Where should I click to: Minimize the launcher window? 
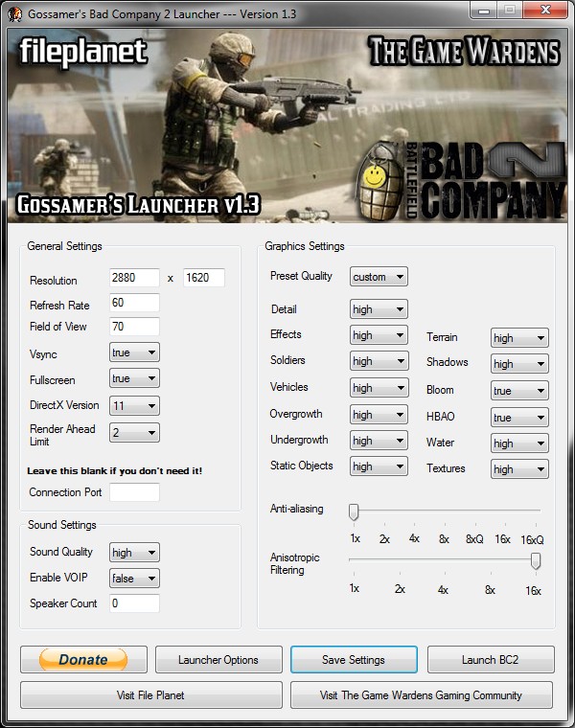pyautogui.click(x=484, y=10)
